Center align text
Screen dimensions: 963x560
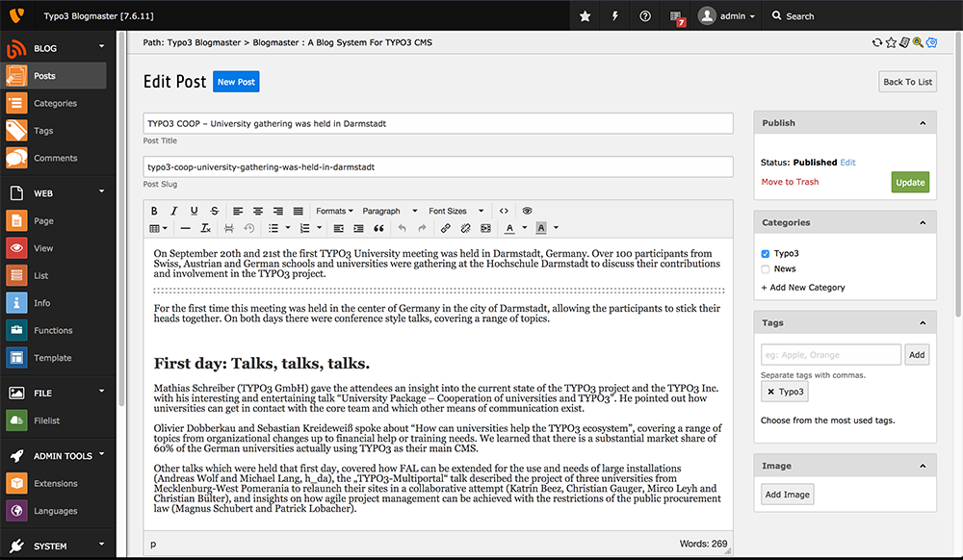pyautogui.click(x=258, y=211)
